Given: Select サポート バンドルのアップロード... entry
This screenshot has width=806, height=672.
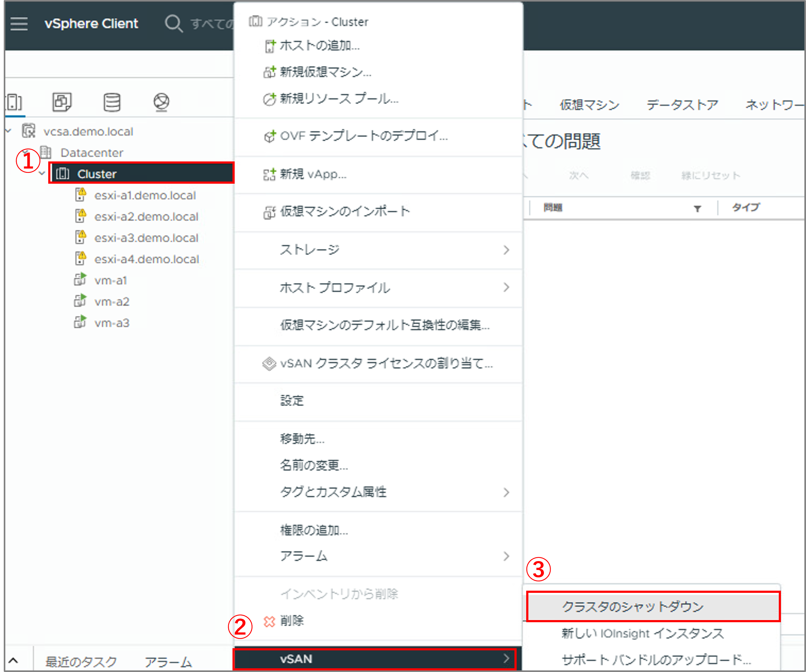Looking at the screenshot, I should pos(656,660).
